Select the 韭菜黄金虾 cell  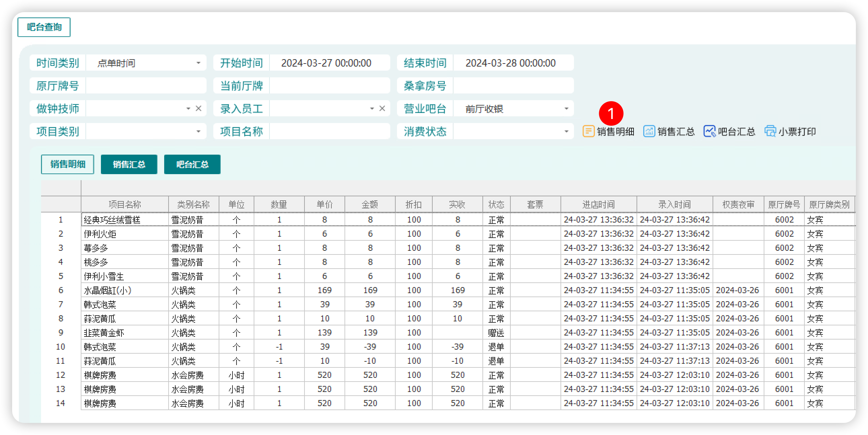click(x=125, y=333)
